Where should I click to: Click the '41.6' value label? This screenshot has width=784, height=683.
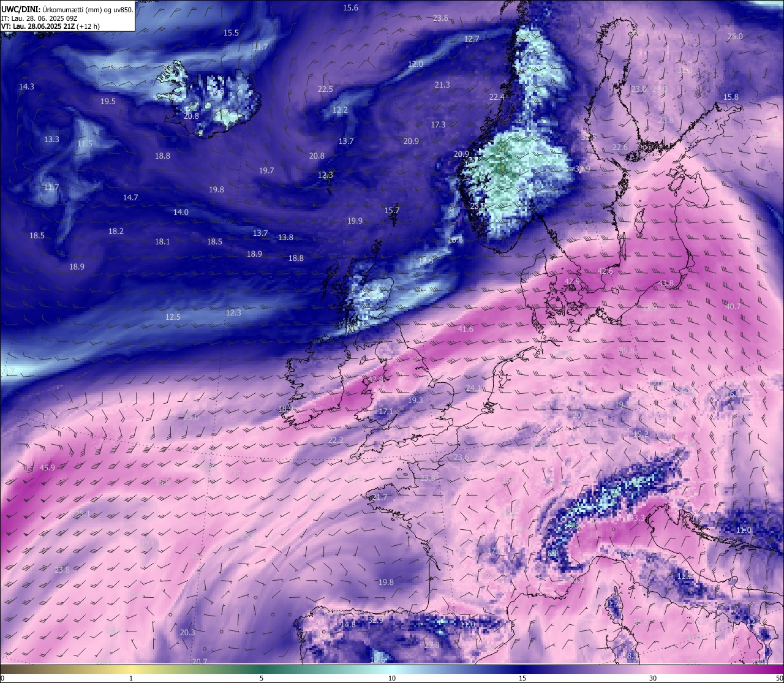[466, 329]
